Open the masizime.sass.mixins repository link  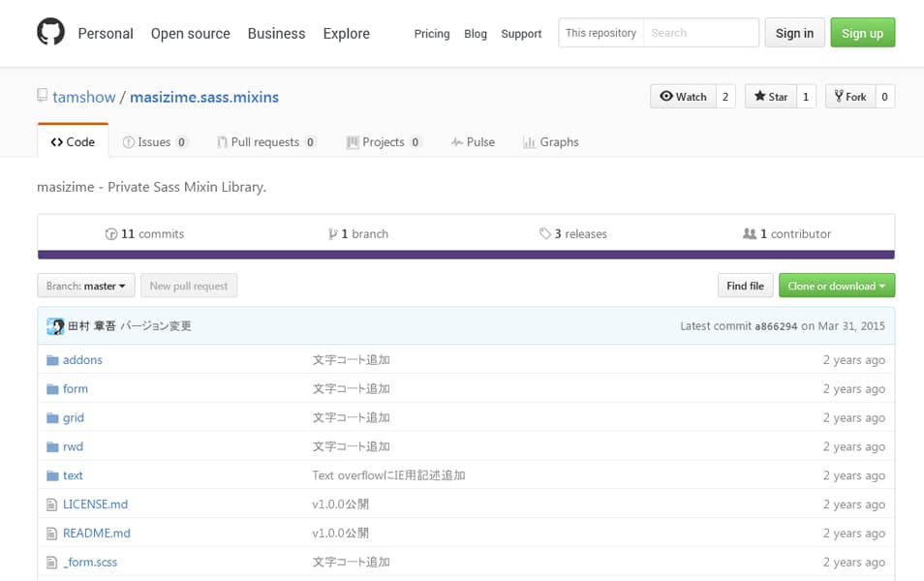coord(204,97)
